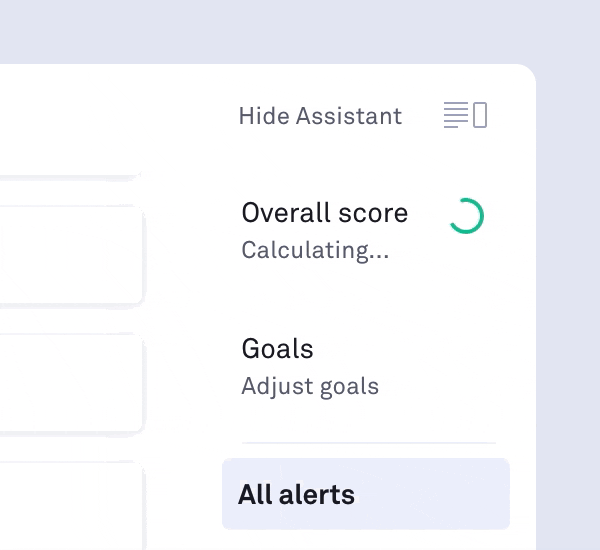Click the green loading spinner icon
This screenshot has width=600, height=550.
point(466,216)
